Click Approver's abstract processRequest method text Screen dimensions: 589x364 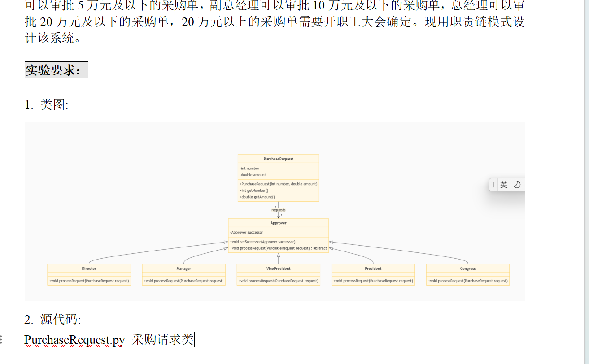click(278, 248)
